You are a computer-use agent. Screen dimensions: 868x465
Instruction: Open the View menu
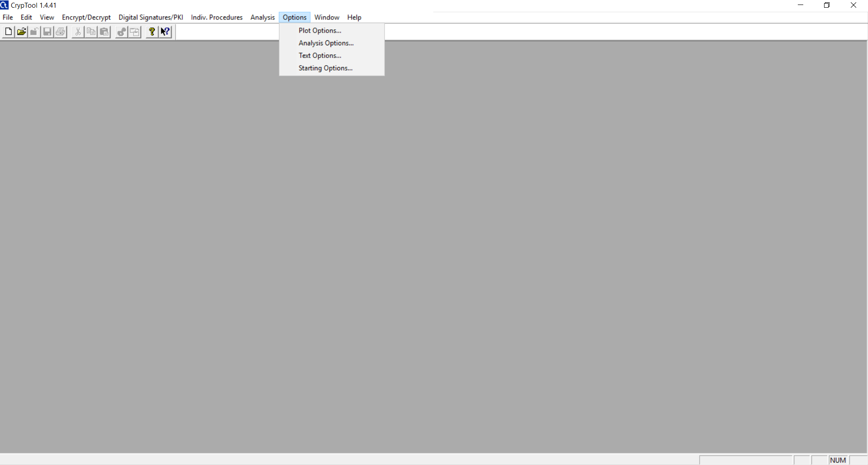(47, 17)
